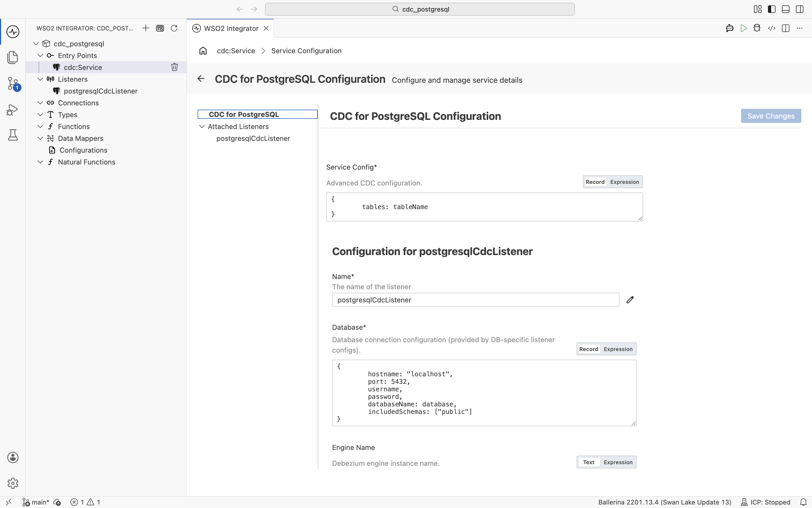Viewport: 812px width, 508px height.
Task: Click the home icon in breadcrumb
Action: (203, 51)
